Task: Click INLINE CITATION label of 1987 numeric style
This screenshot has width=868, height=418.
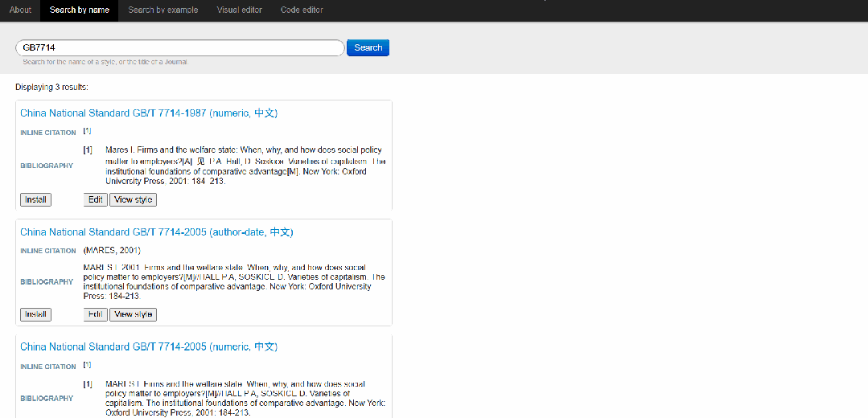Action: click(x=48, y=133)
